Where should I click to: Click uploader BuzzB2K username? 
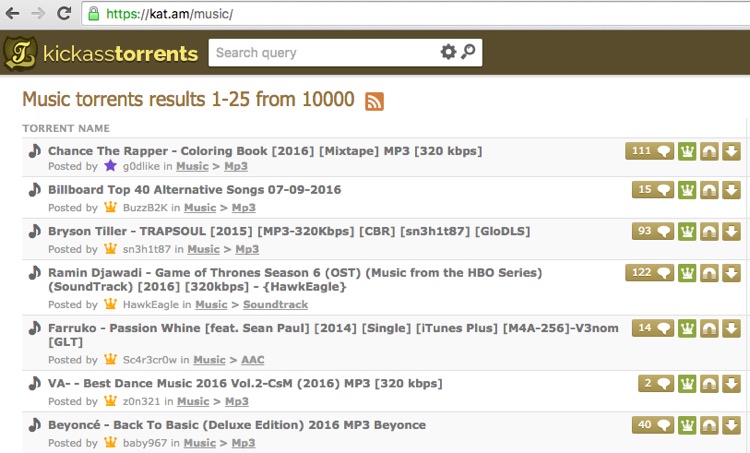[x=145, y=208]
